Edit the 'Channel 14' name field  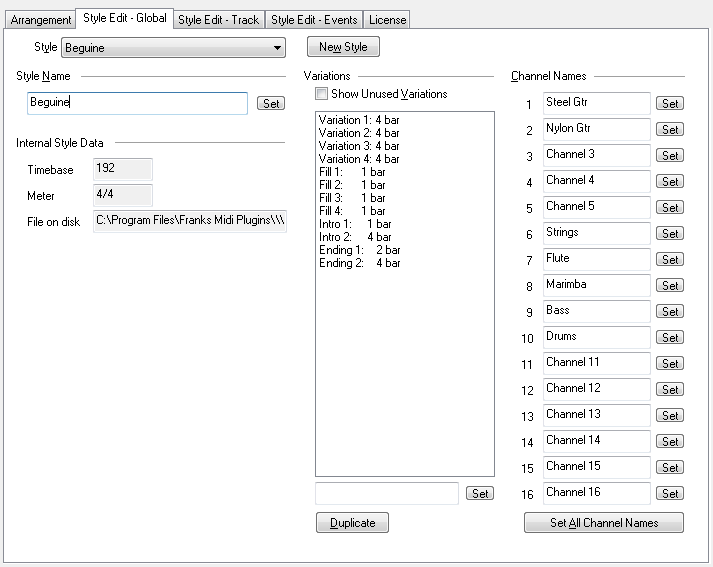pos(597,442)
